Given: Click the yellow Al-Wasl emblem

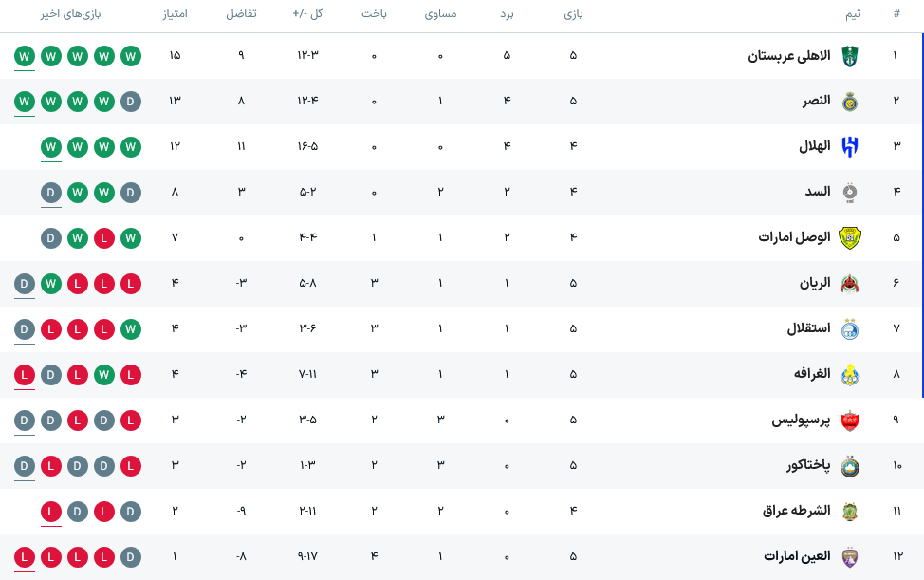Looking at the screenshot, I should pos(850,237).
